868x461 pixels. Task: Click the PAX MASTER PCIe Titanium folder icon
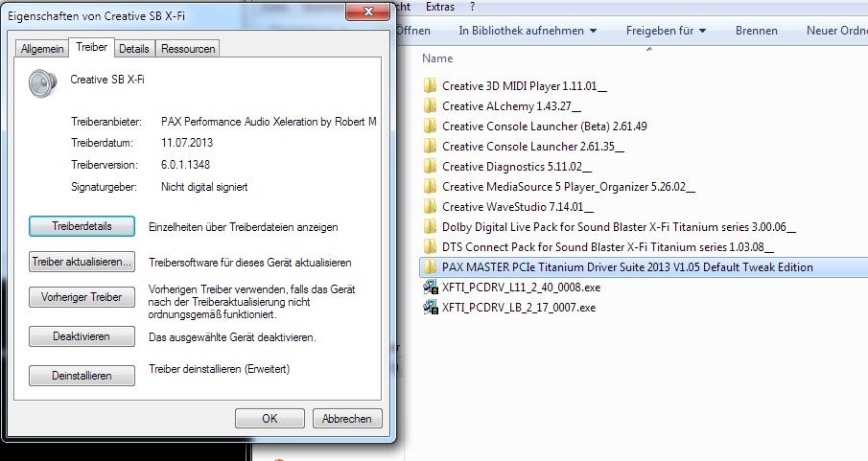pos(430,266)
